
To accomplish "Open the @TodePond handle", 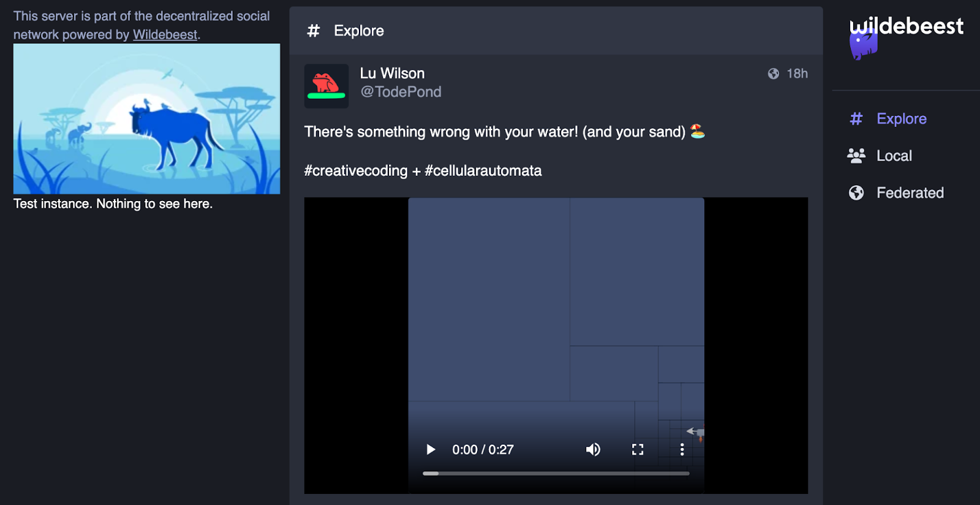I will click(401, 92).
